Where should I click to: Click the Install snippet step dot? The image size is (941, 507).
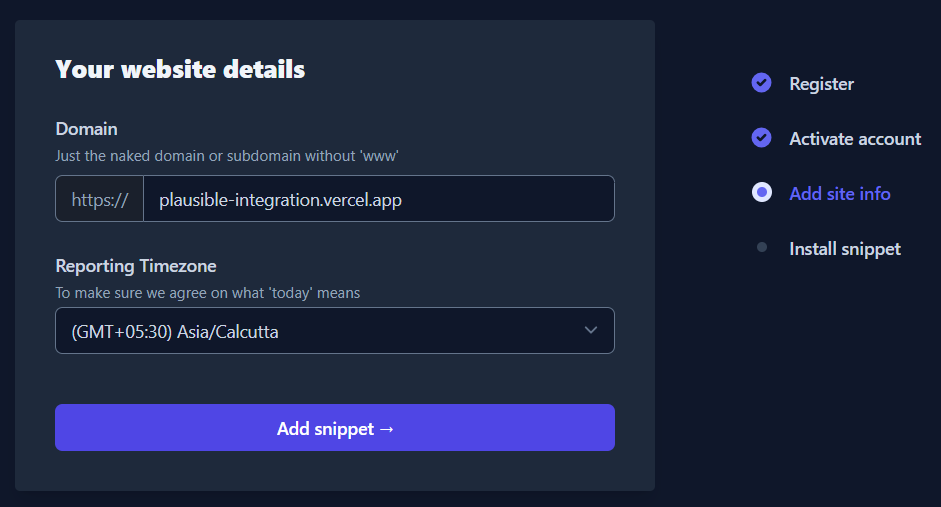[x=762, y=248]
